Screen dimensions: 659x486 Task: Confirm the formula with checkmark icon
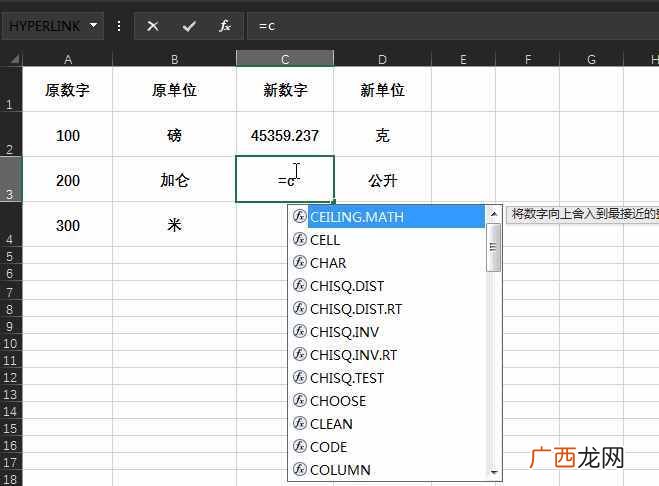click(x=189, y=26)
